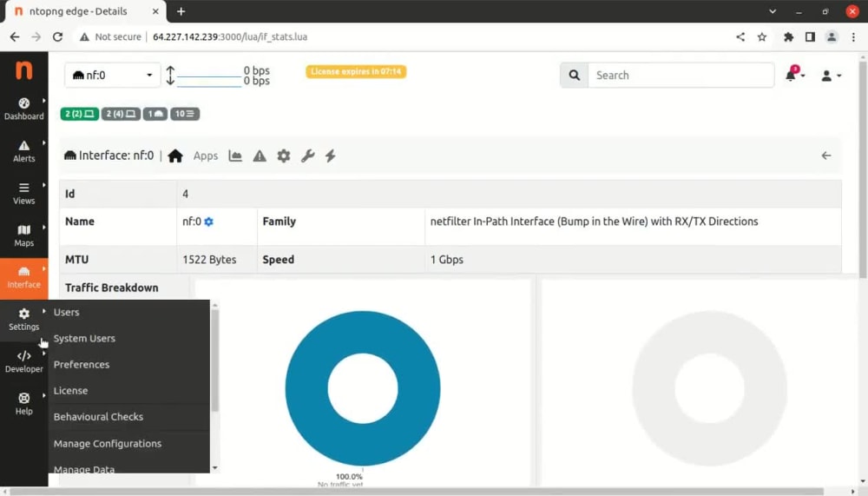
Task: Click the blue gear next to nf:0 name
Action: [208, 222]
